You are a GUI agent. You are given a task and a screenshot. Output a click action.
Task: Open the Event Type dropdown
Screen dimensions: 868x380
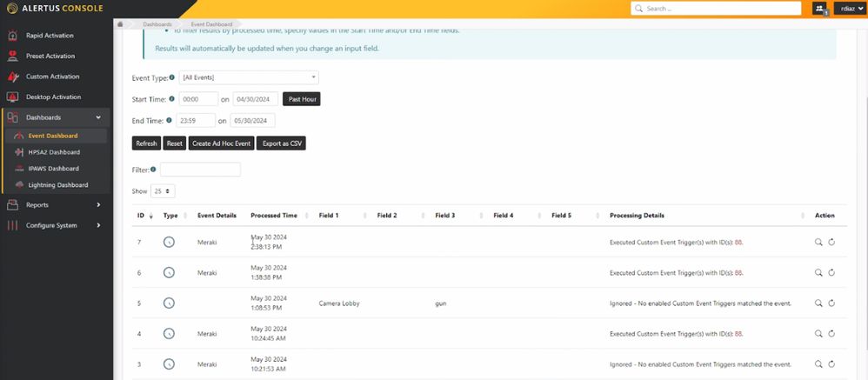(x=249, y=77)
